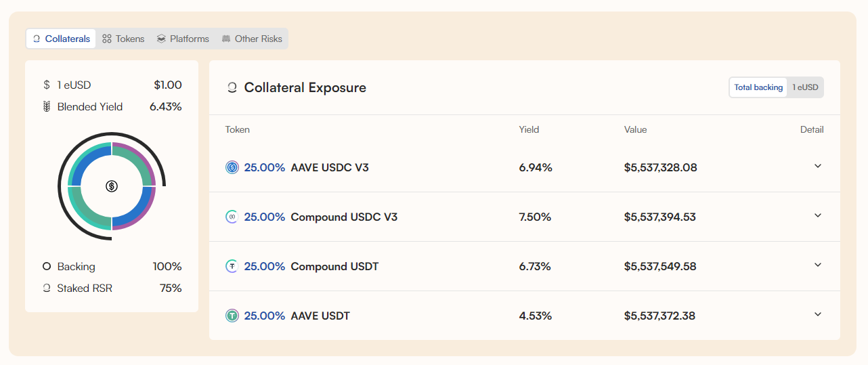
Task: Click the Collateral Exposure header icon
Action: pos(232,87)
